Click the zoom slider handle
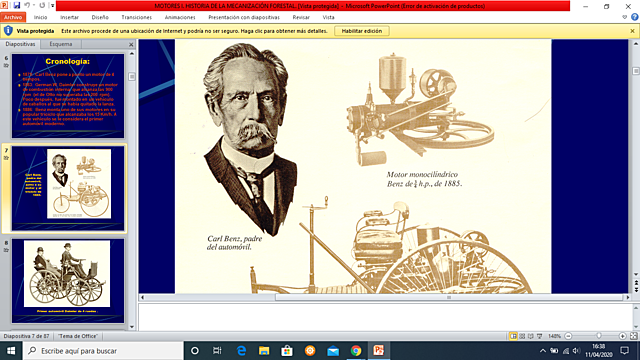The height and width of the screenshot is (360, 640). pos(599,336)
